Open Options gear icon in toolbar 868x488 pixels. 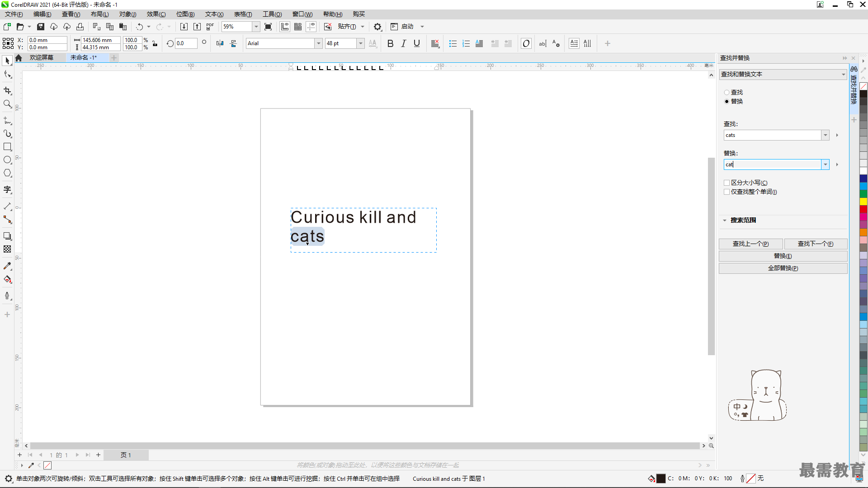click(x=377, y=27)
